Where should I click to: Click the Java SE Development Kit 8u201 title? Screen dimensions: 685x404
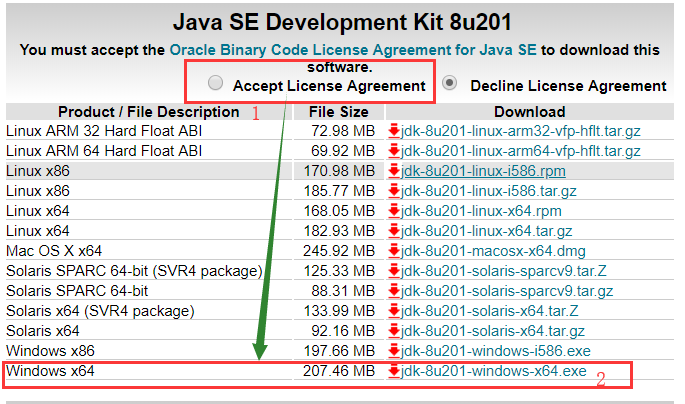[x=342, y=22]
